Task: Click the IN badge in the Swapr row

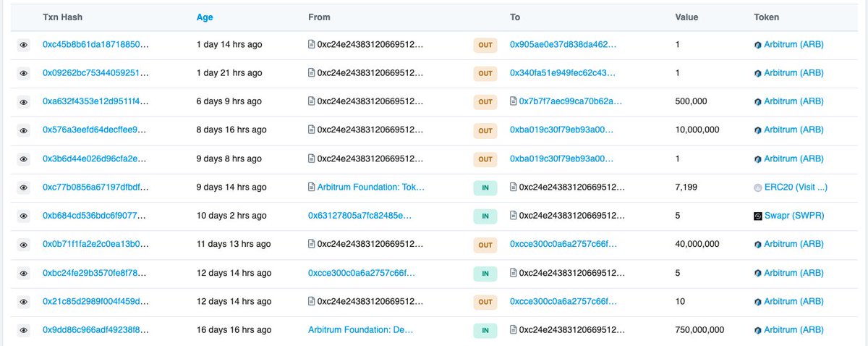Action: (485, 216)
